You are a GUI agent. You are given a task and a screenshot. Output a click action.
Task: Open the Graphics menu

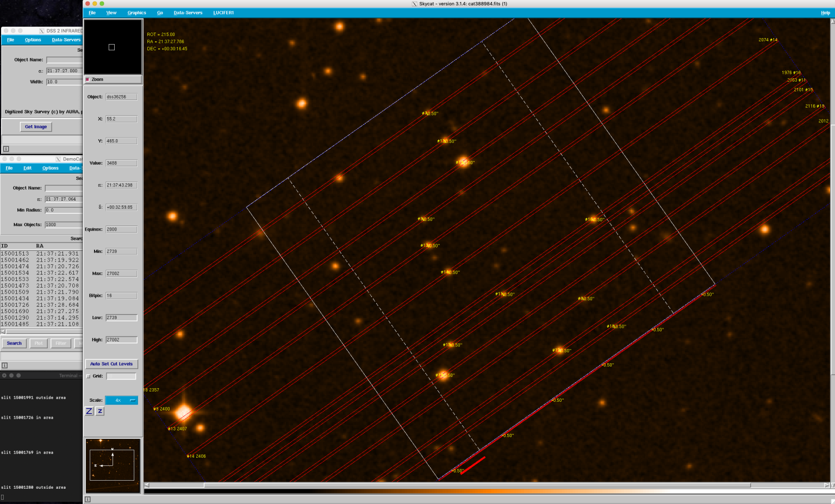point(137,13)
